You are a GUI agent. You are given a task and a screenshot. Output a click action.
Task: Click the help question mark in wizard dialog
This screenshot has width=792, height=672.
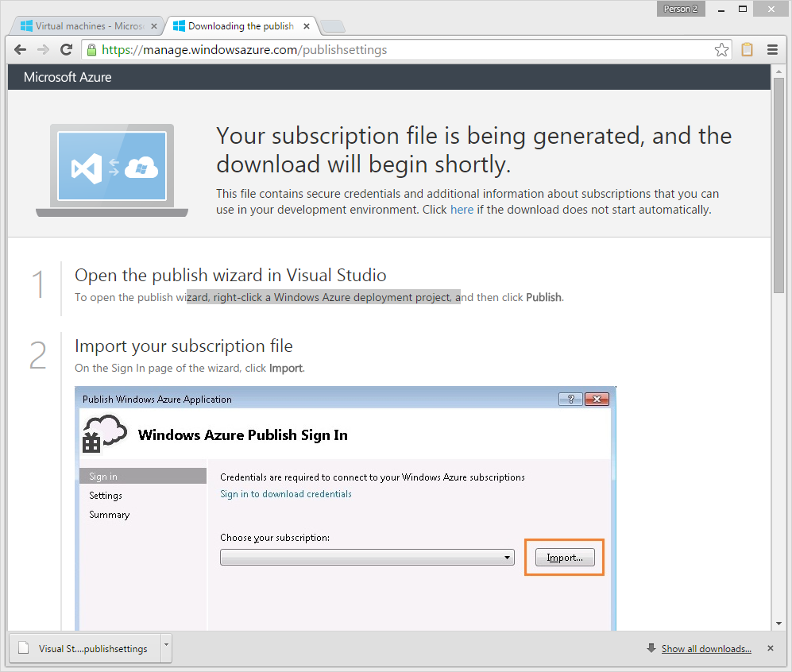pos(571,400)
